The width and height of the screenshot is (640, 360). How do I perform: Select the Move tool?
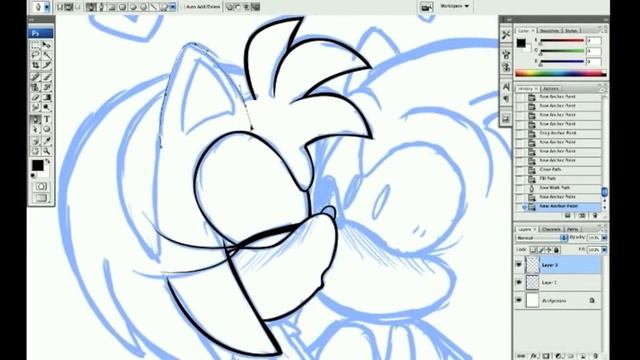[47, 45]
